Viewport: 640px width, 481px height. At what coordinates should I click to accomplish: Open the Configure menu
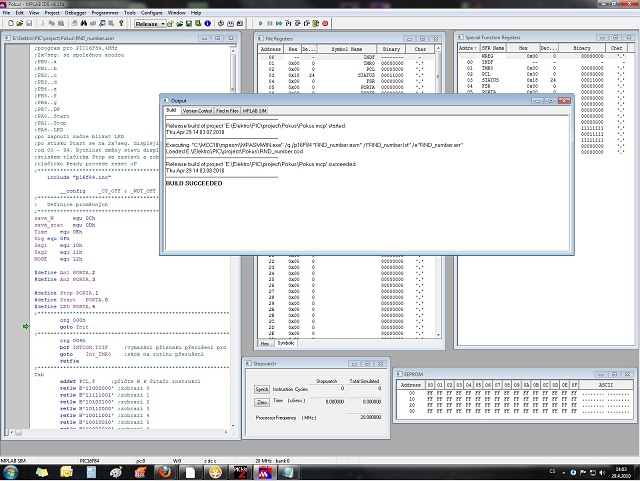[152, 13]
